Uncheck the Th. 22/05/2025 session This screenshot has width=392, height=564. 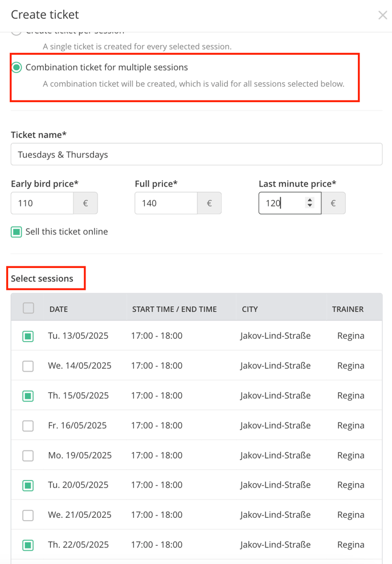click(x=28, y=545)
